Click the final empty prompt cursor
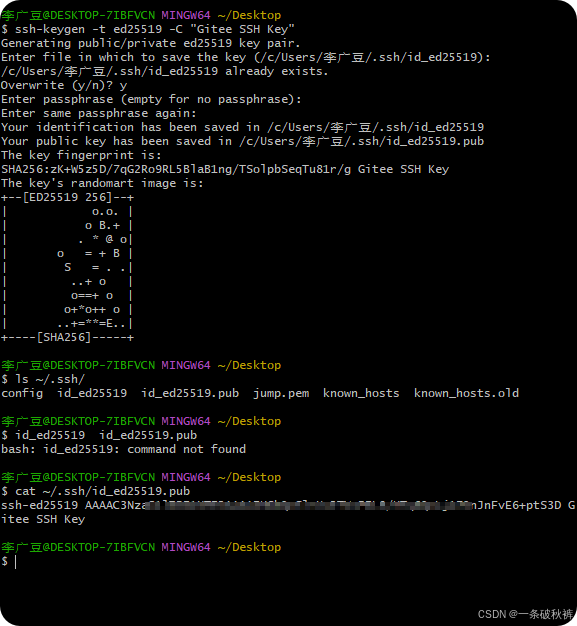Image resolution: width=577 pixels, height=626 pixels. 16,562
